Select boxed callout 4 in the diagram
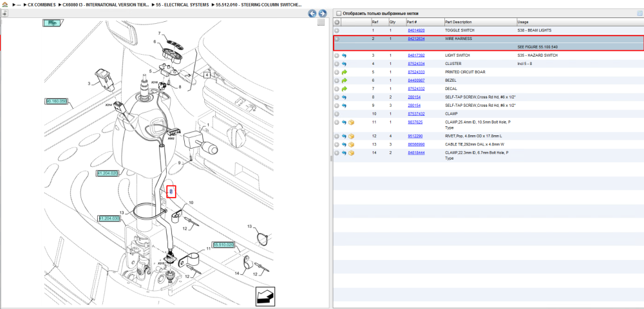This screenshot has height=309, width=644. tap(207, 75)
